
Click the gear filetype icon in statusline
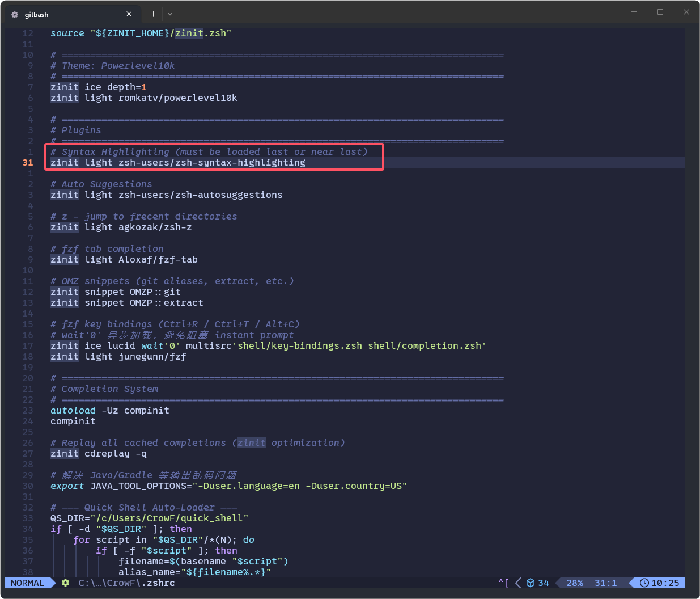tap(66, 583)
